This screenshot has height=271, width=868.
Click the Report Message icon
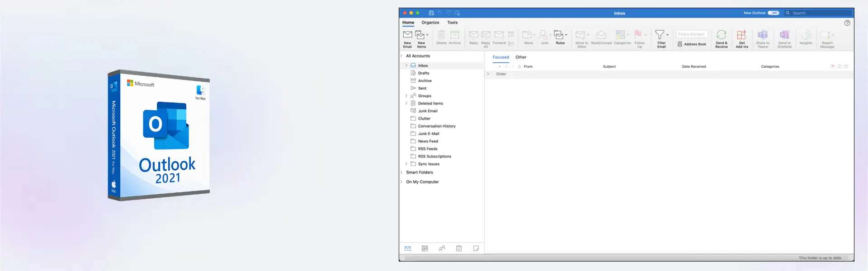[826, 35]
